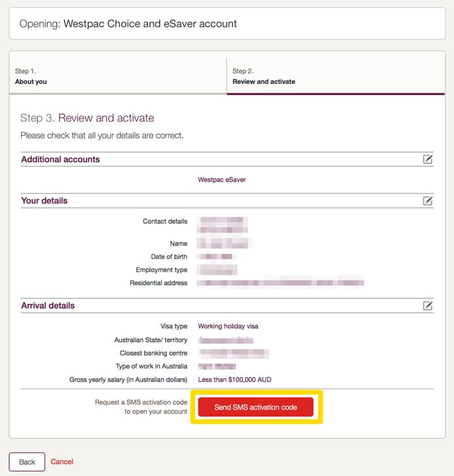Click the Opening Westpac Choice and eSaver title

128,24
